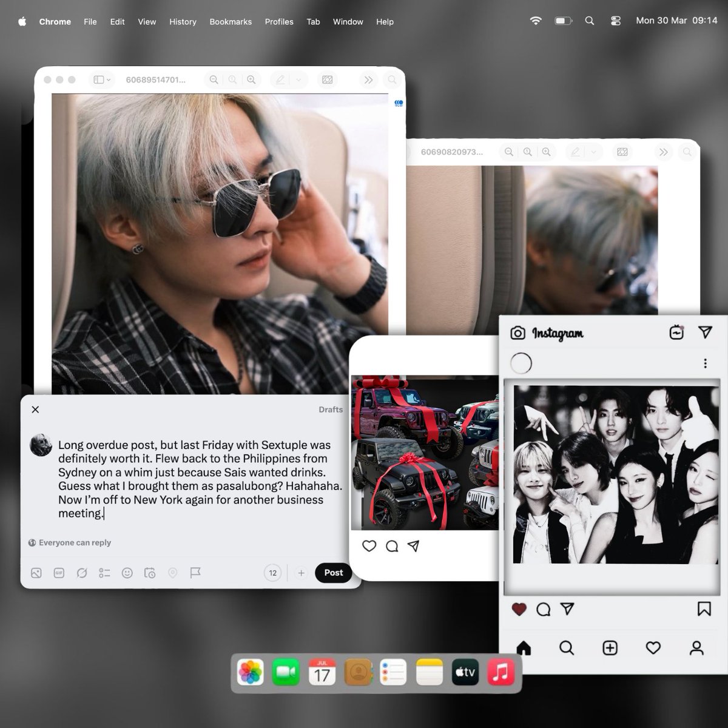Screen dimensions: 728x728
Task: Open the group photo in Instagram post
Action: [x=616, y=475]
